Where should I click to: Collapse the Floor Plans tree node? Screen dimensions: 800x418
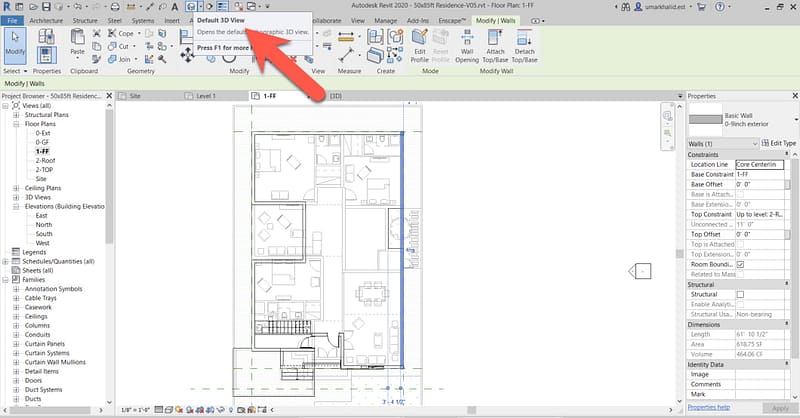click(16, 124)
